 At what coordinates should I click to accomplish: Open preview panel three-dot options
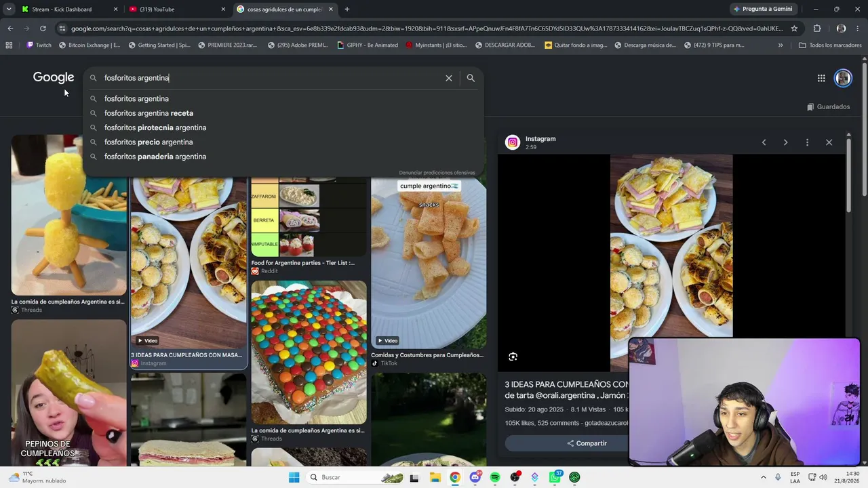coord(807,142)
